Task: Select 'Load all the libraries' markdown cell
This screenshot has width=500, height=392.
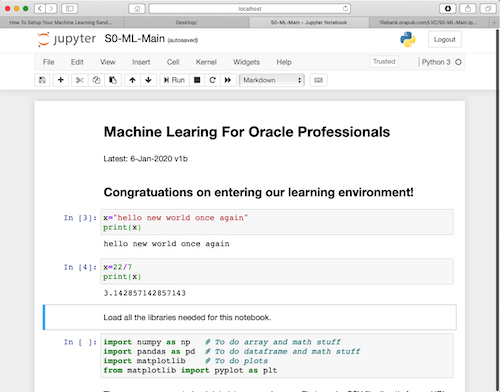Action: [x=250, y=317]
